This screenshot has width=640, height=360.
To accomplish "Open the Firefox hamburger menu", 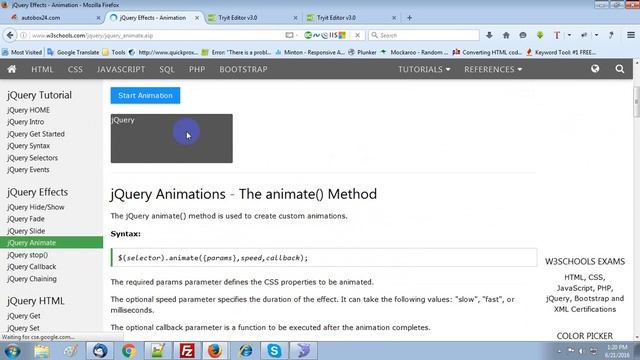I will coord(631,36).
